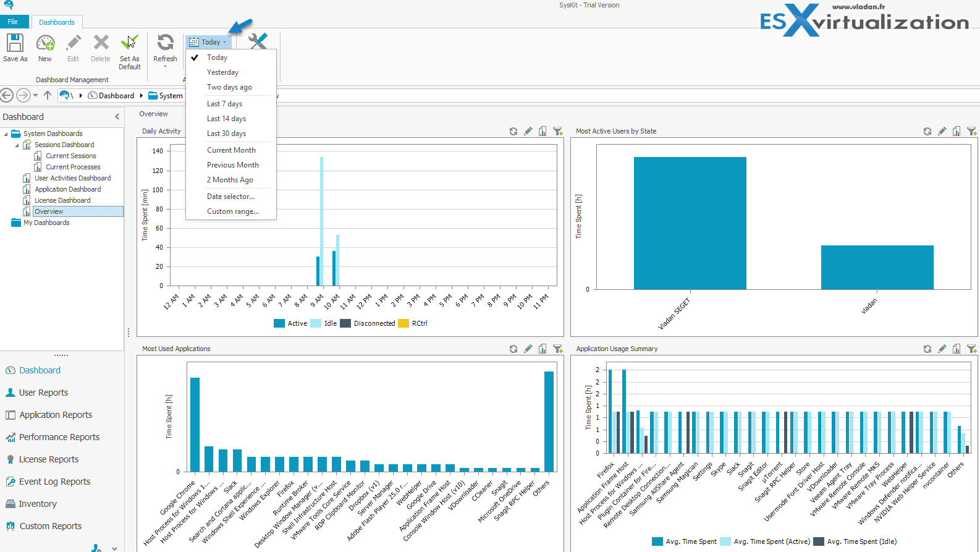Expand breadcrumb arrow after Dashboard
980x552 pixels.
[142, 95]
